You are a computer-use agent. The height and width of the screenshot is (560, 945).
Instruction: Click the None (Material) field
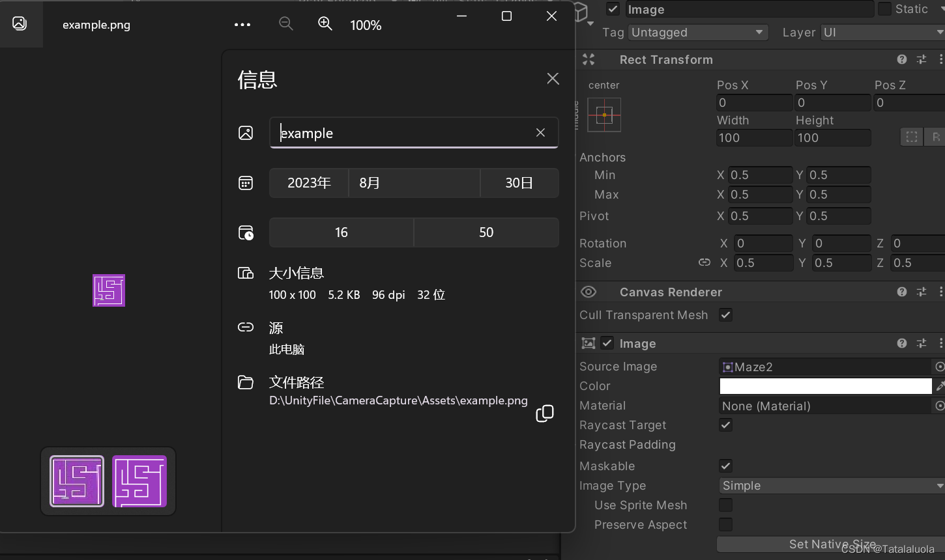pos(826,406)
